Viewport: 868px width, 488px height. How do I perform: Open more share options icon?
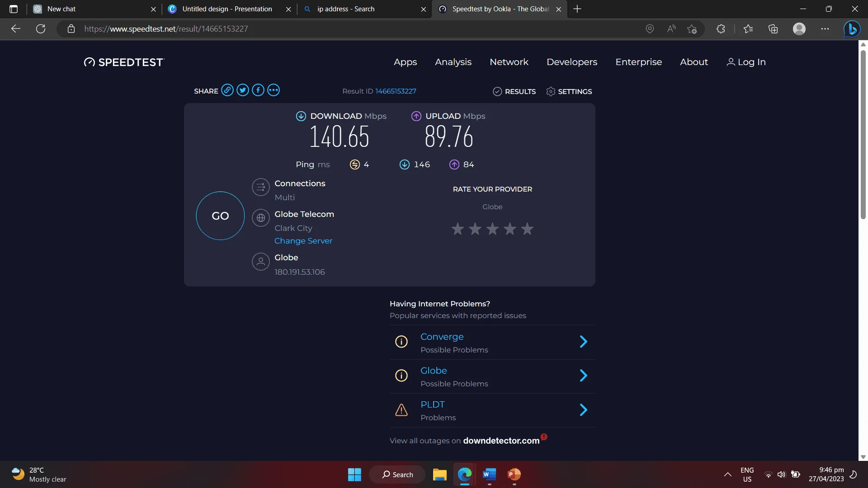pos(274,90)
